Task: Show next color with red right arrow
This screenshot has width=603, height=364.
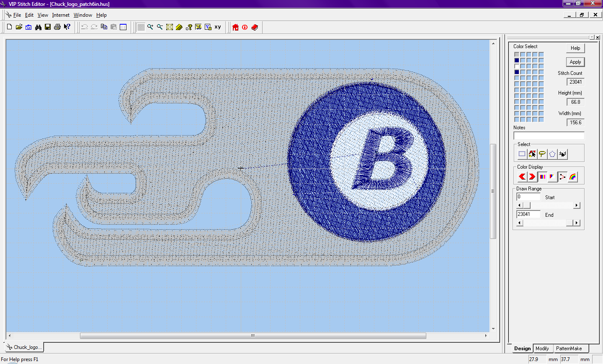Action: tap(532, 177)
